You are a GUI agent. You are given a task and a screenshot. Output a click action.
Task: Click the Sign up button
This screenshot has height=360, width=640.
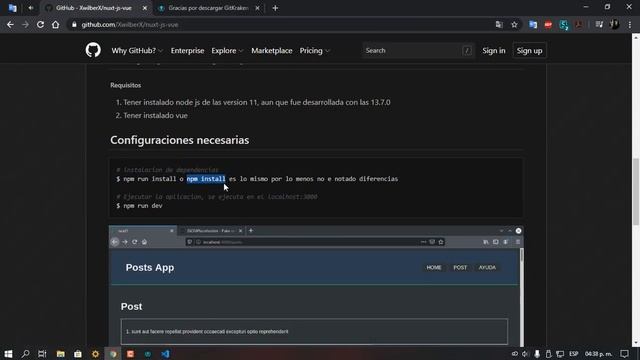point(529,51)
